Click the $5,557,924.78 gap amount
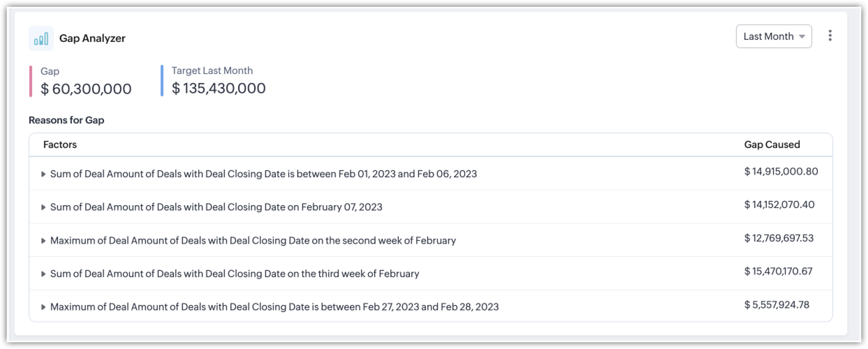The height and width of the screenshot is (349, 868). [x=776, y=305]
